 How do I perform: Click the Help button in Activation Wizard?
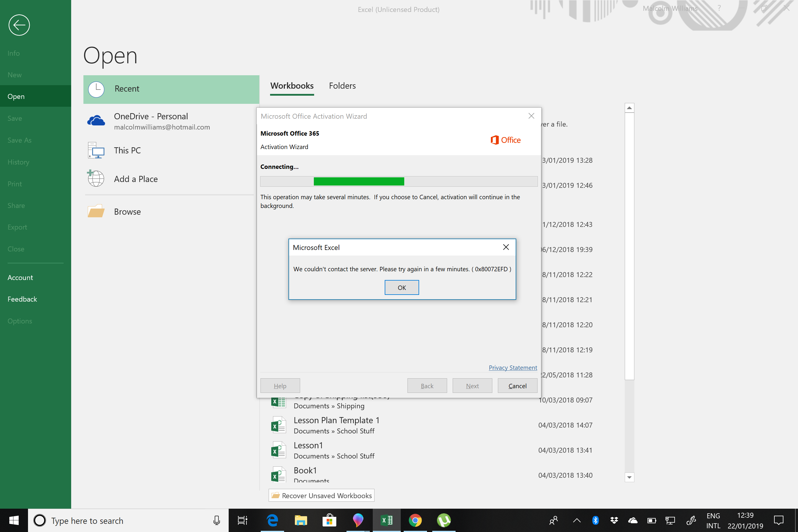pos(280,386)
